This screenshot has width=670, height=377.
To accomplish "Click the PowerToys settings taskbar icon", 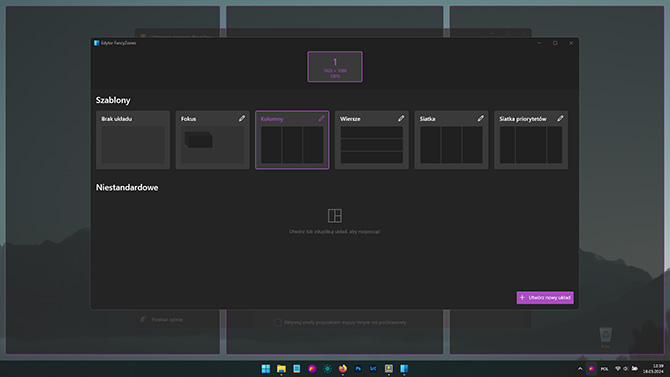I will [389, 368].
